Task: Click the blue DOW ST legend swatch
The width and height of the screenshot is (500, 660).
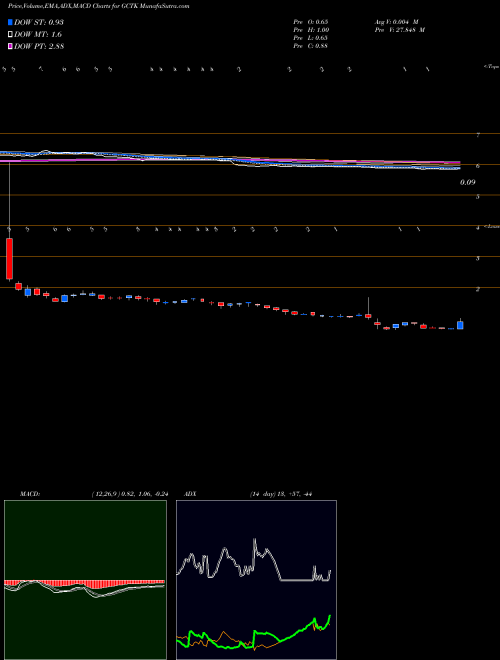Action: click(x=10, y=22)
